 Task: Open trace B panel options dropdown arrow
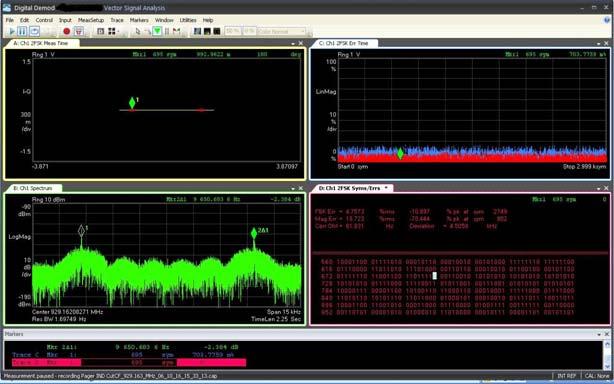[293, 189]
